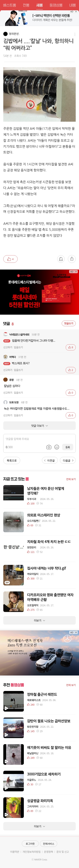Close the Lotte festival ad banner
Image resolution: width=79 pixels, height=868 pixels.
(76, 272)
